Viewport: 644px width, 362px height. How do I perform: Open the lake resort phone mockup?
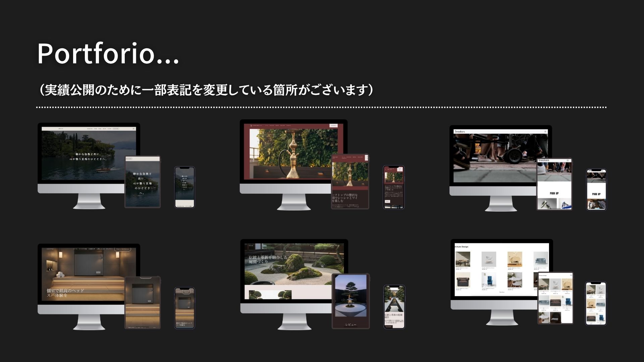(184, 187)
